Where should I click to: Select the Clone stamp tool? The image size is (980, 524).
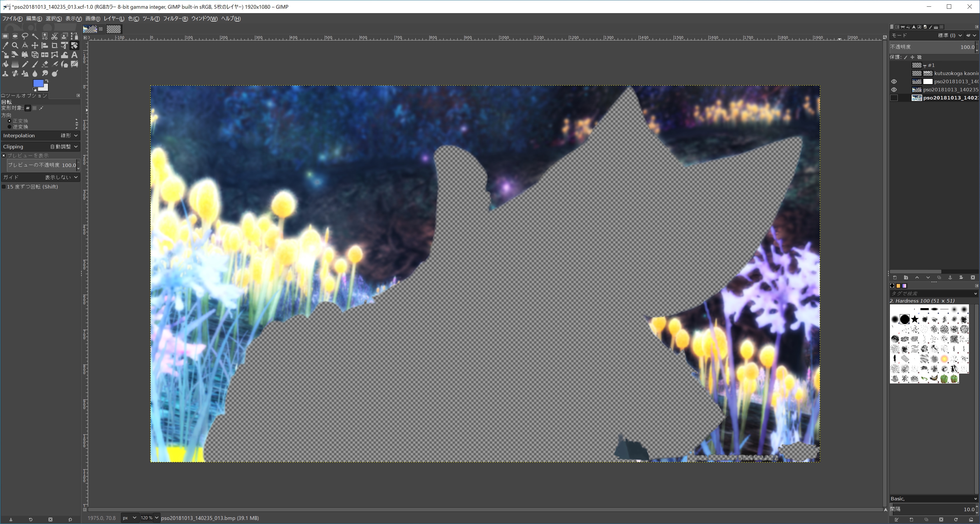coord(5,74)
